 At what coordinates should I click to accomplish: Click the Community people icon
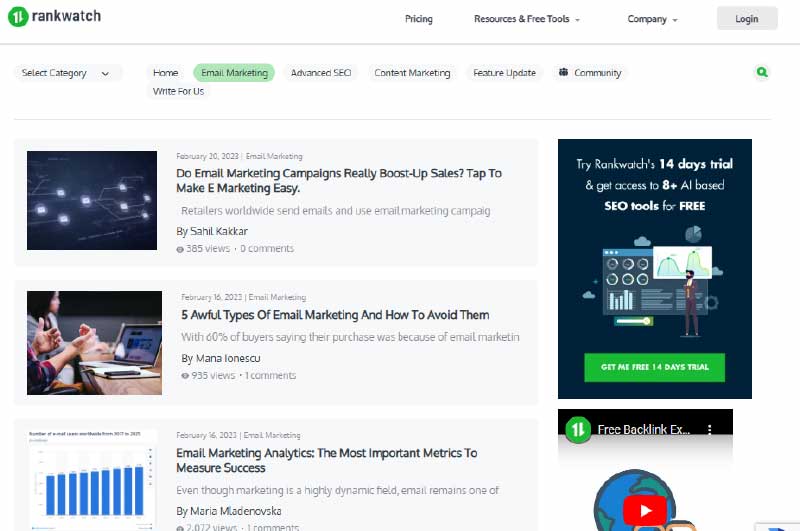563,72
